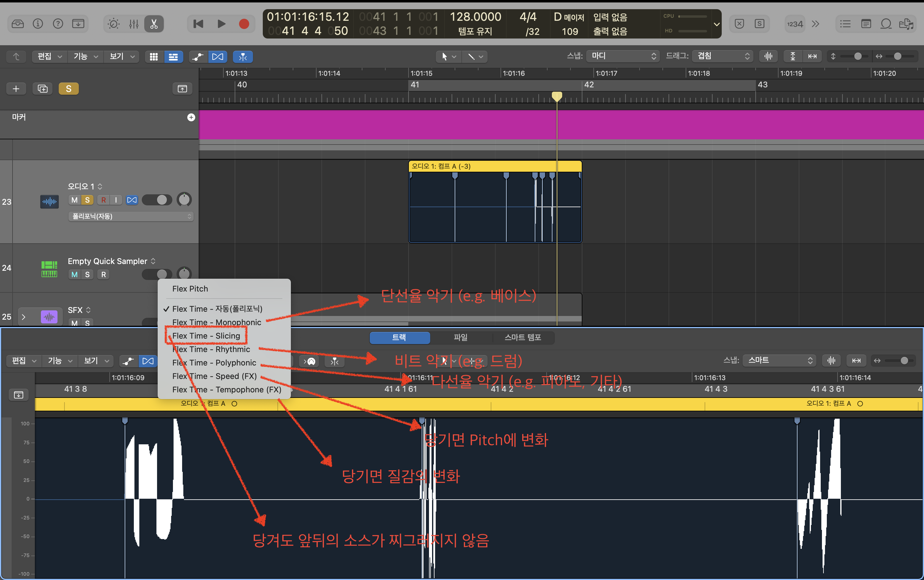
Task: Switch to the 파일 tab
Action: (x=460, y=337)
